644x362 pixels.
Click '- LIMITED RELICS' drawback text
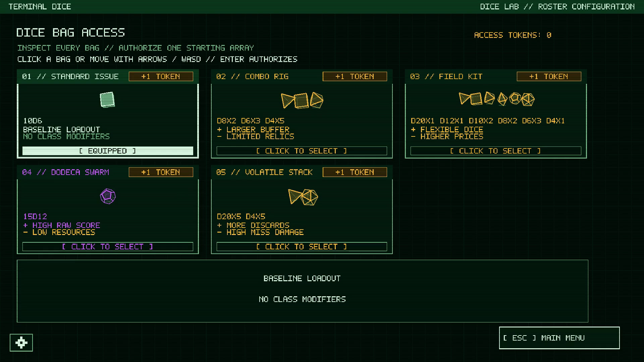[256, 136]
